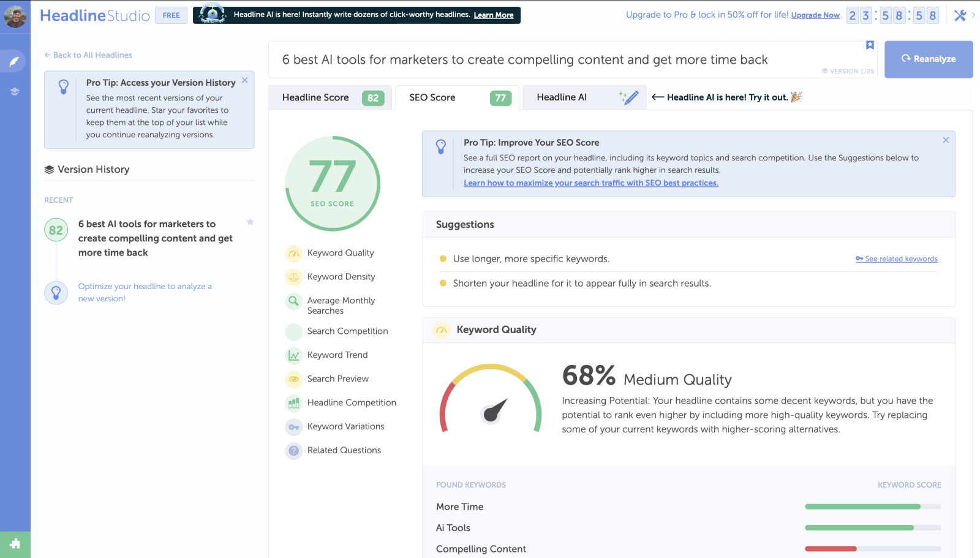Click the 'More Time' found keyword
Viewport: 980px width, 558px height.
pyautogui.click(x=460, y=507)
